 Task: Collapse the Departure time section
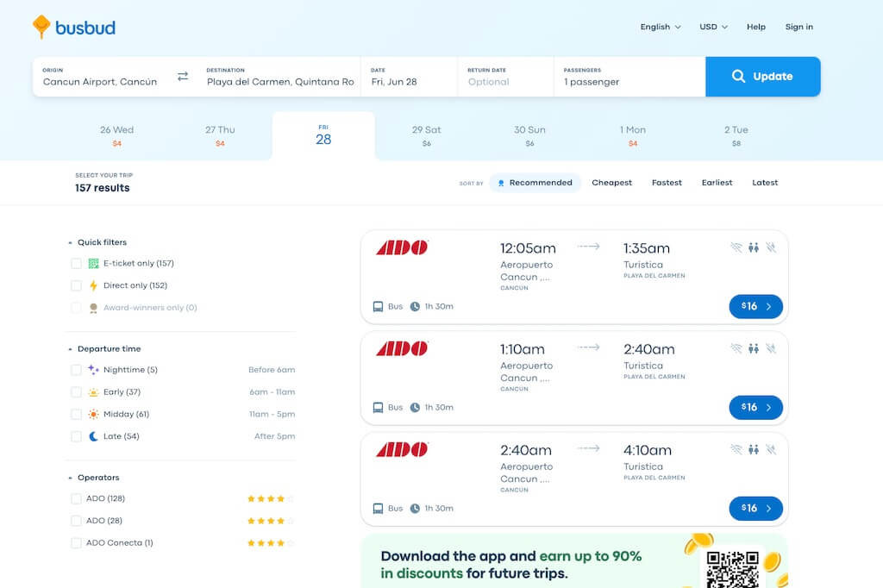(x=104, y=348)
